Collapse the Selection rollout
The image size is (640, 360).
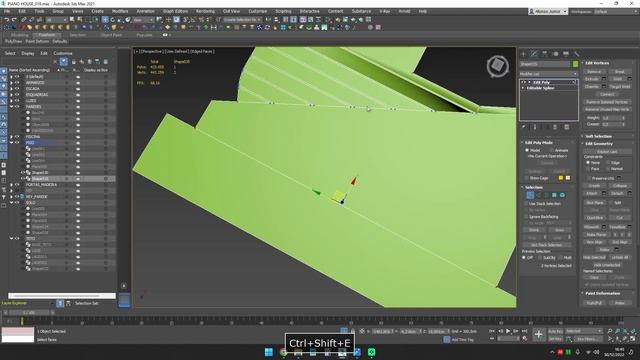533,187
